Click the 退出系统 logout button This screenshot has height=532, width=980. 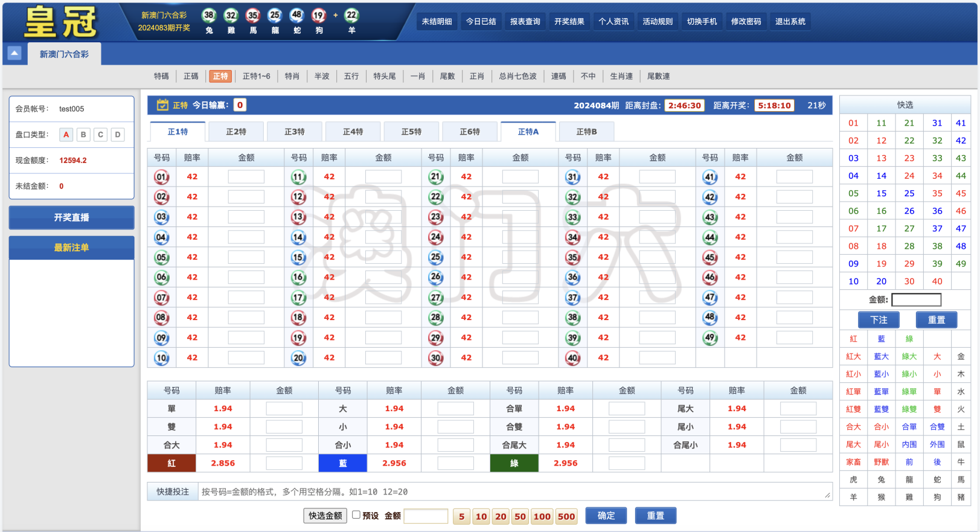(790, 21)
